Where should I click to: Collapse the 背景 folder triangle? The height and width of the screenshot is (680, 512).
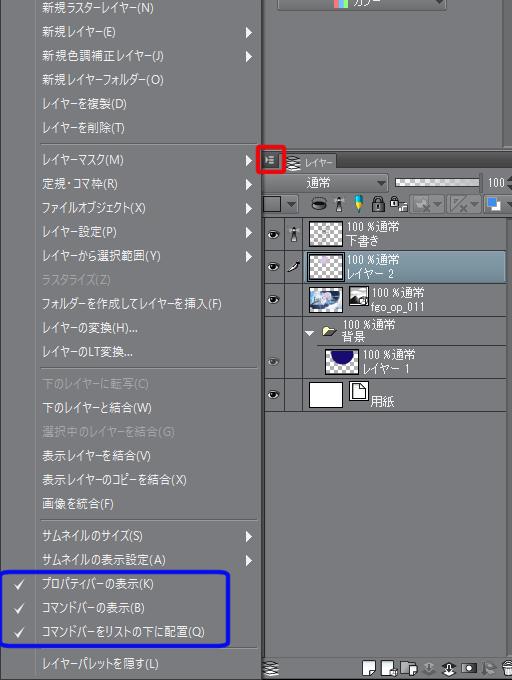[309, 333]
